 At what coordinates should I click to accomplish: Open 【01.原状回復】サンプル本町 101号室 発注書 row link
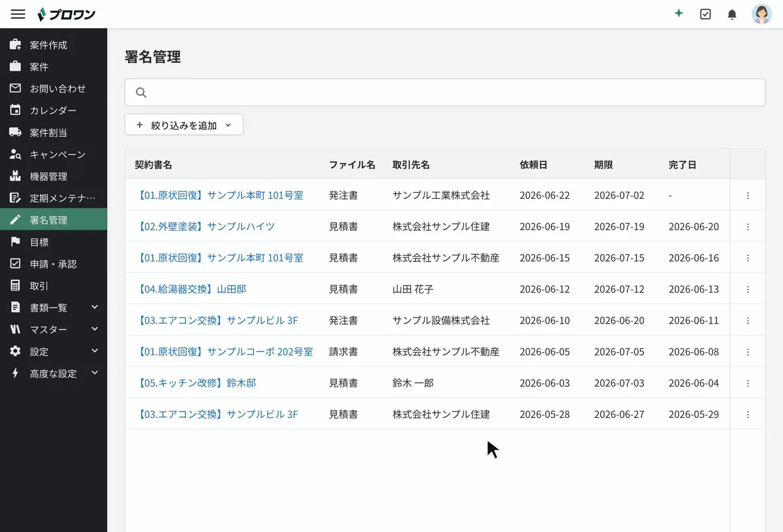[x=219, y=196]
